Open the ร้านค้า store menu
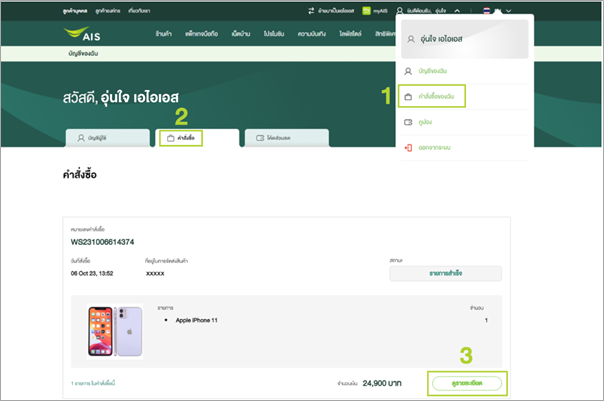 (164, 34)
